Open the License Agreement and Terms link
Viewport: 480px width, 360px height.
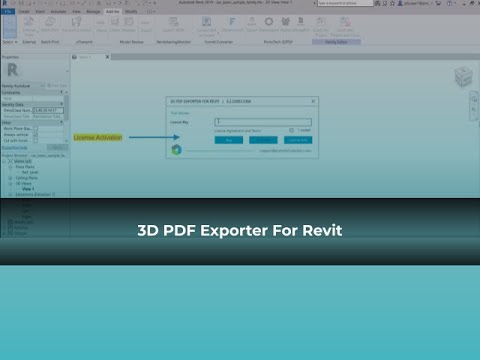pyautogui.click(x=237, y=131)
